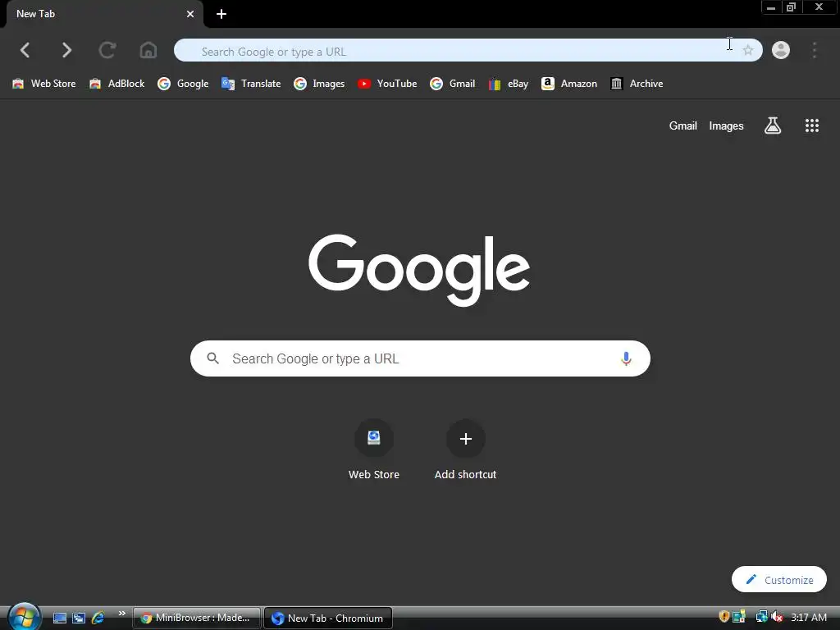The image size is (840, 630).
Task: Click the Customize button
Action: (x=779, y=580)
